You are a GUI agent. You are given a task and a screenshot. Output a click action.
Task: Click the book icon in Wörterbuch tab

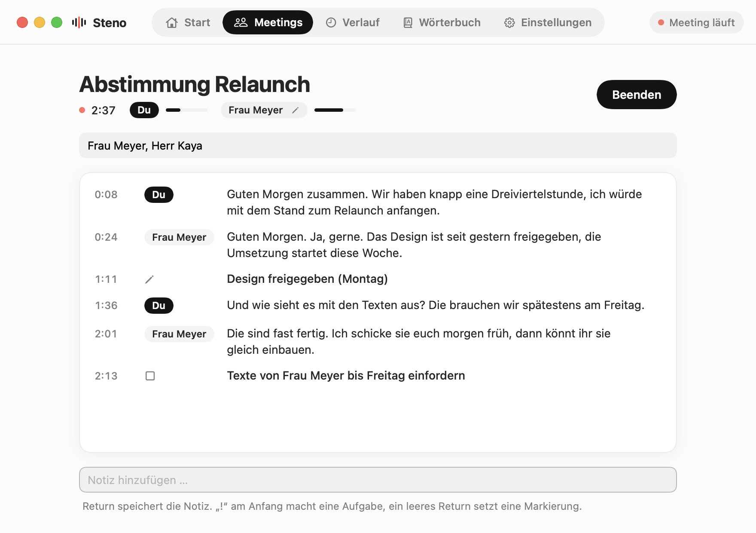coord(408,22)
